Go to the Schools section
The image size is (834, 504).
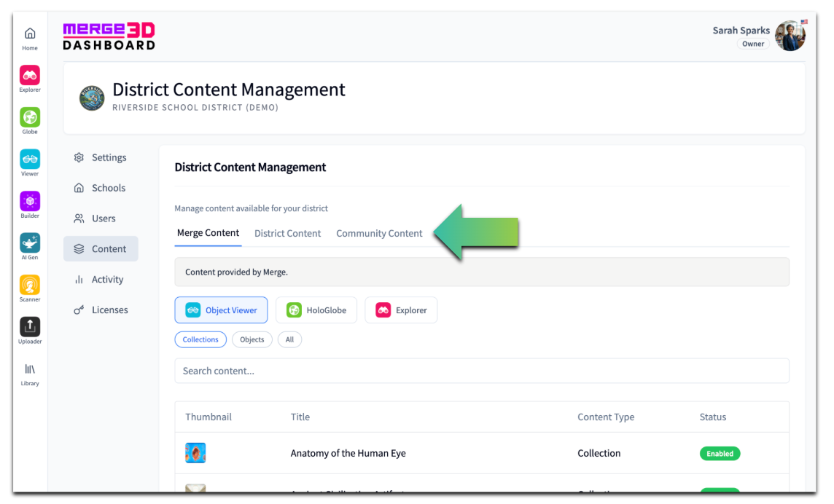(101, 188)
